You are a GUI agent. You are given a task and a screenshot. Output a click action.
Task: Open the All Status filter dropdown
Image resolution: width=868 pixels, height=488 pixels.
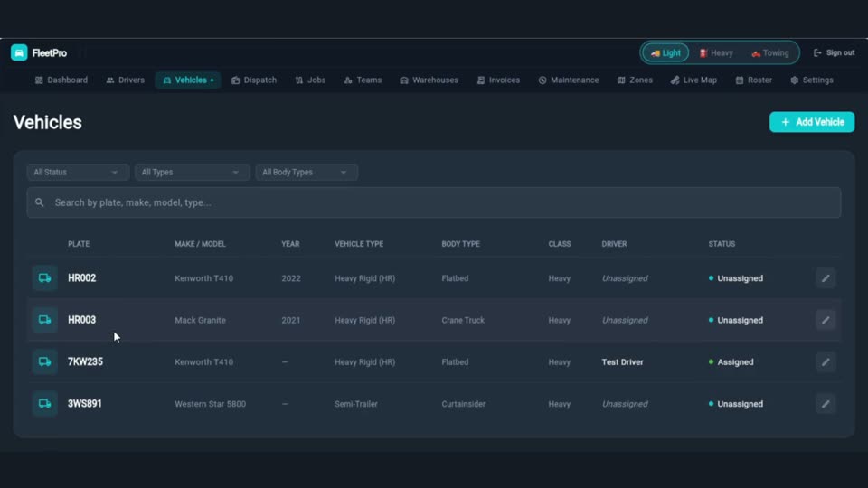click(77, 172)
